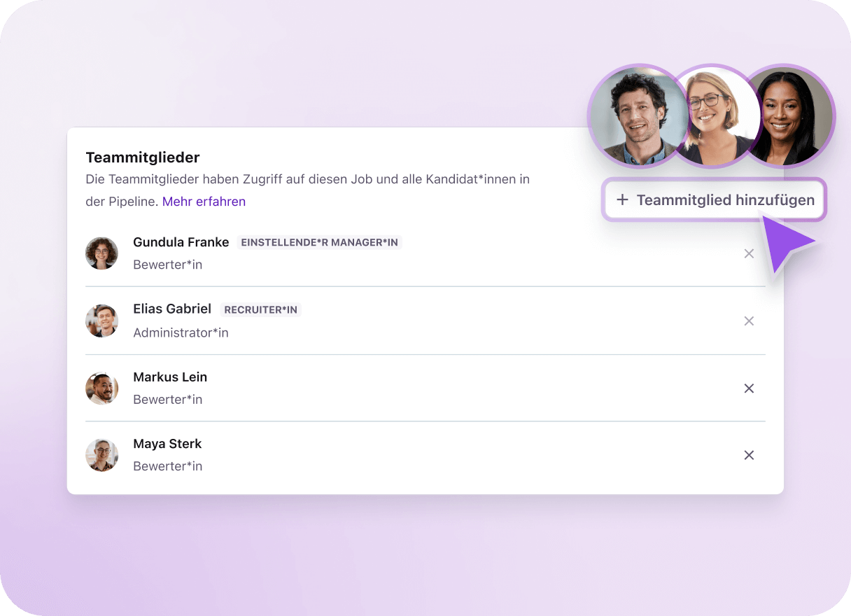
Task: Remove Gundula Franke using the X icon
Action: [749, 253]
